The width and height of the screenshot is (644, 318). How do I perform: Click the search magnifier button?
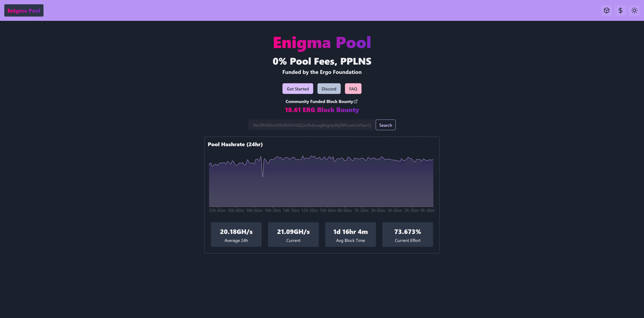pos(385,125)
